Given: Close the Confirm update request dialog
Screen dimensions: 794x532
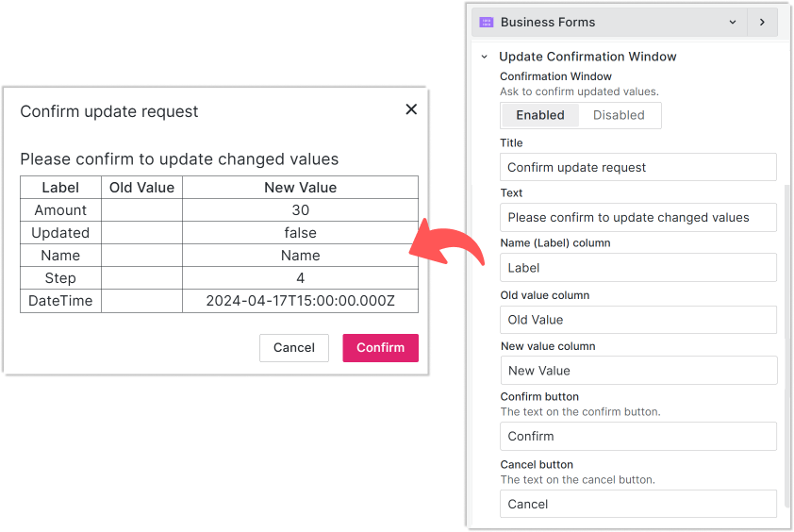Looking at the screenshot, I should point(411,109).
